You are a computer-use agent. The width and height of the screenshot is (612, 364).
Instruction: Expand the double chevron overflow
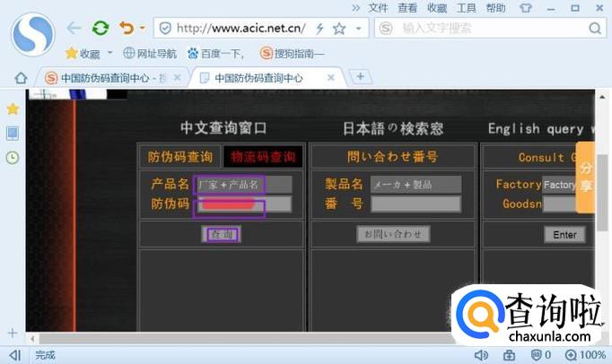[355, 8]
